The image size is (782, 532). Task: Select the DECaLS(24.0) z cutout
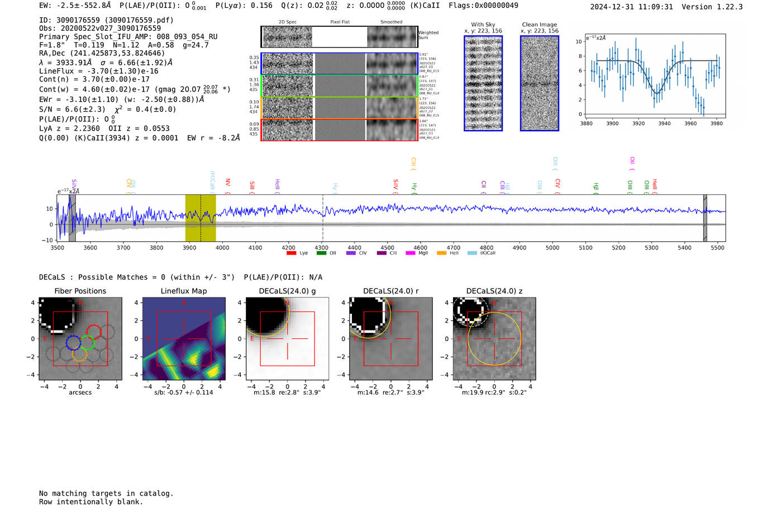(x=494, y=339)
